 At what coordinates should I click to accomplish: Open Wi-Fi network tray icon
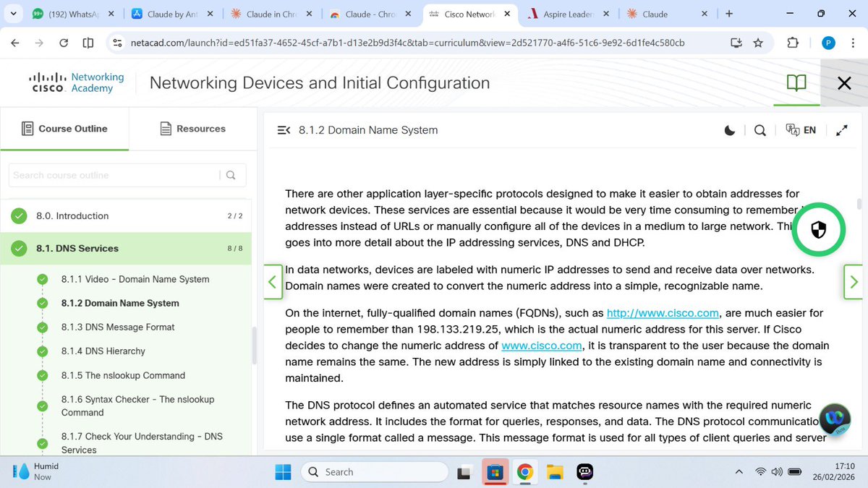pyautogui.click(x=760, y=472)
